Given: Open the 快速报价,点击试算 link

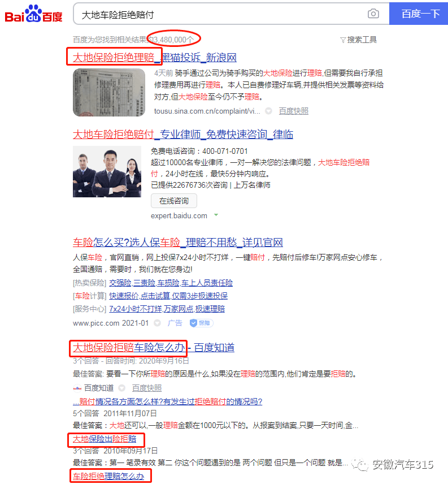Looking at the screenshot, I should point(168,296).
